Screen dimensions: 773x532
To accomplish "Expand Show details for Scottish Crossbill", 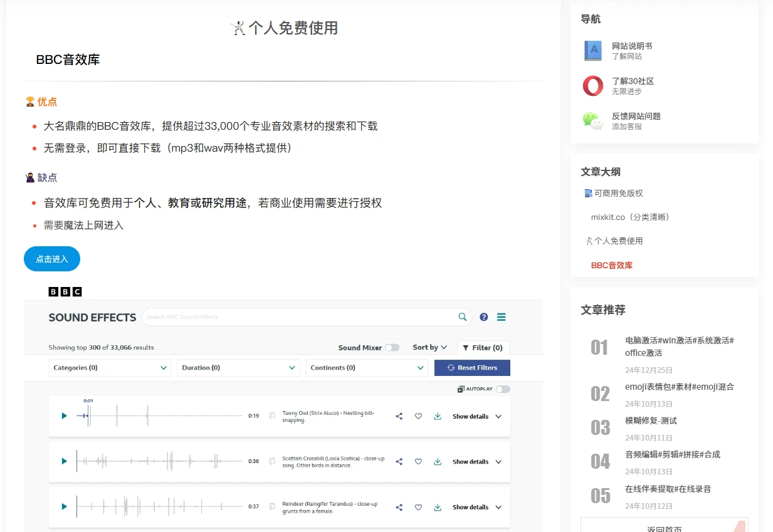I will point(478,462).
